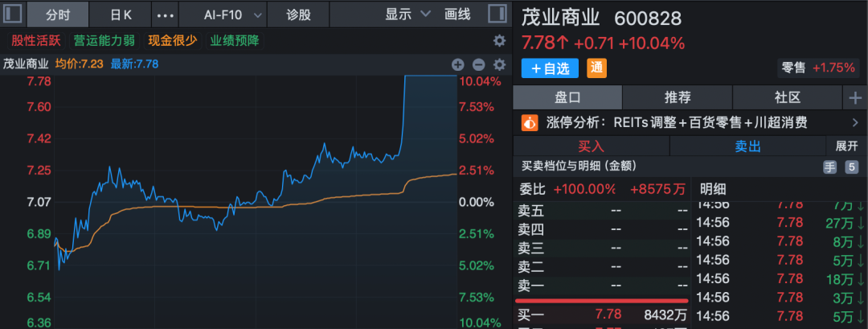Click the 买入 buy button
The height and width of the screenshot is (329, 868).
click(x=591, y=146)
